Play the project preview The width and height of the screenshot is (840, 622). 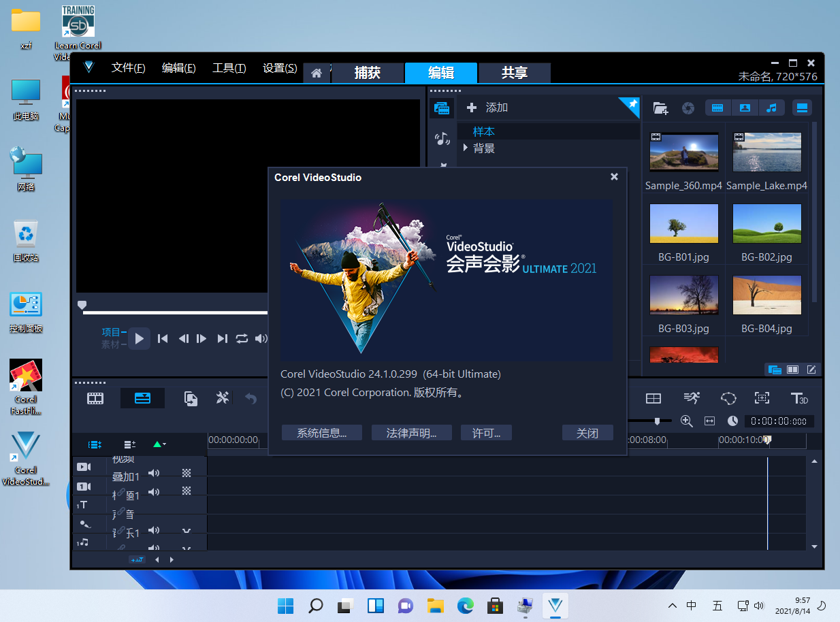pyautogui.click(x=139, y=338)
